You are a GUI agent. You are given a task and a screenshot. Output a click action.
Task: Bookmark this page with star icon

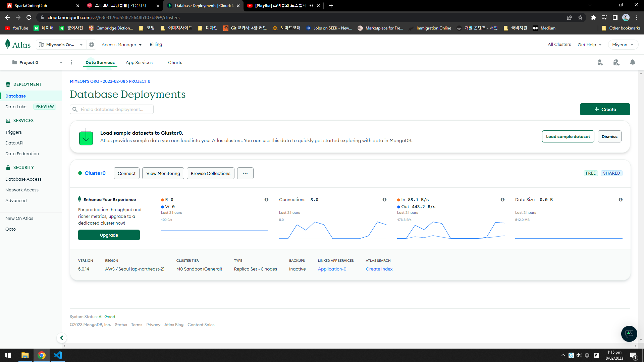pos(580,17)
